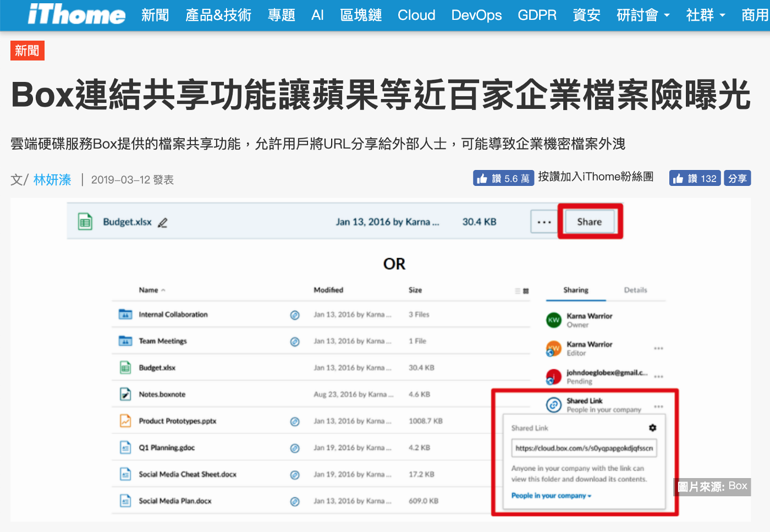
Task: Expand People in your company dropdown
Action: tap(552, 496)
